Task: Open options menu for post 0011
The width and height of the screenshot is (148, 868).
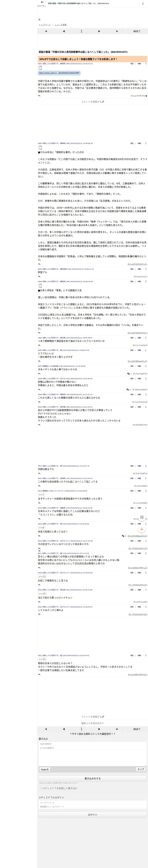Action: 146,466
